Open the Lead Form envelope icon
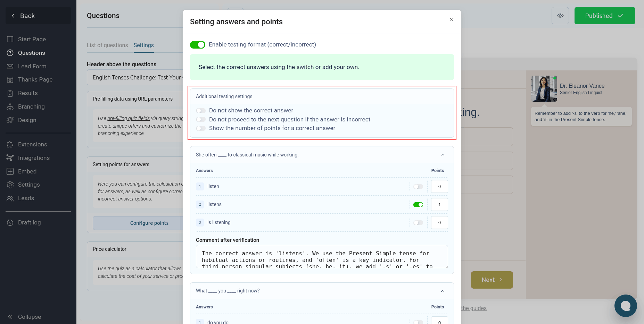644x324 pixels. point(10,66)
